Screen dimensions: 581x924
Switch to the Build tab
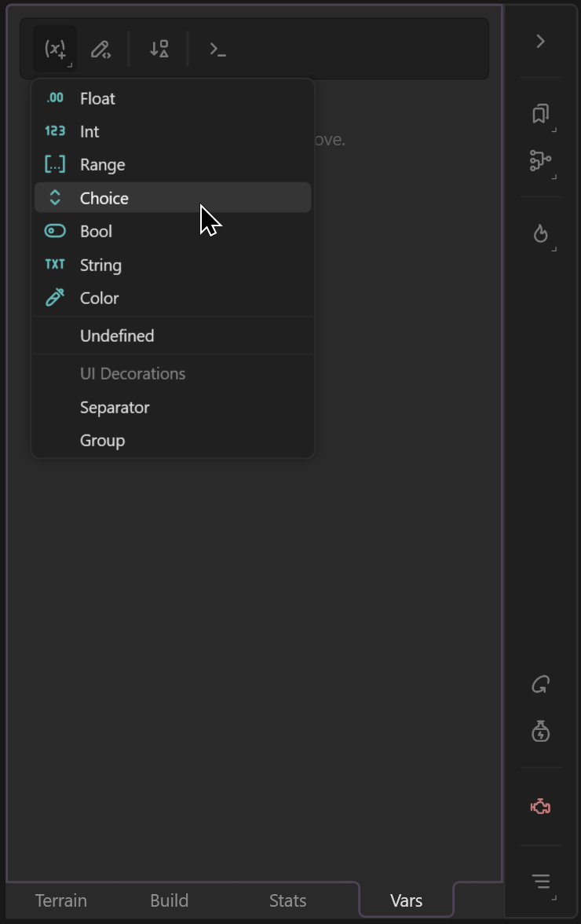pyautogui.click(x=170, y=900)
